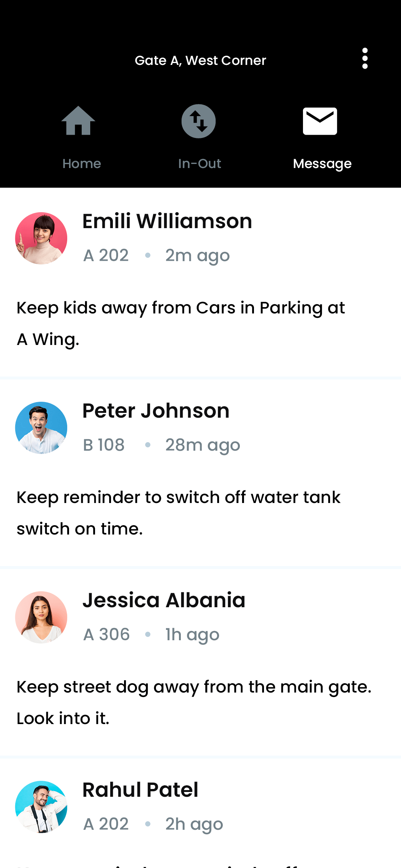Switch to the Home tab
This screenshot has width=401, height=868.
(x=81, y=163)
